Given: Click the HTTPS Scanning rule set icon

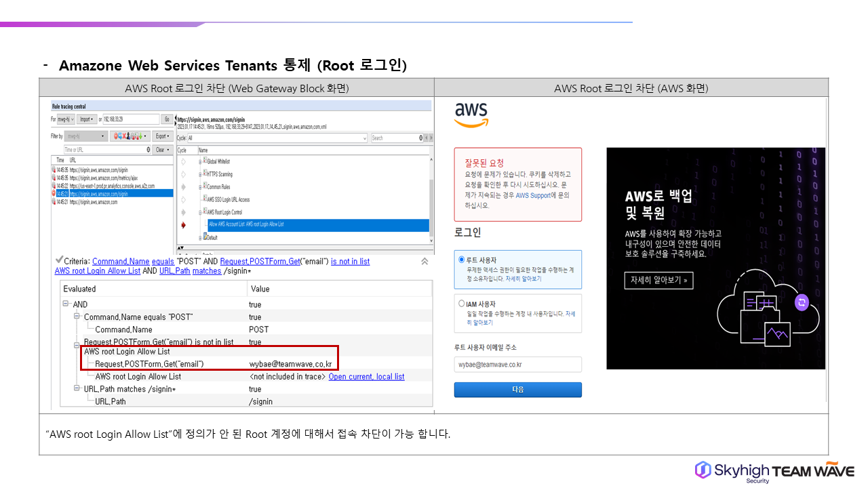Looking at the screenshot, I should (205, 174).
